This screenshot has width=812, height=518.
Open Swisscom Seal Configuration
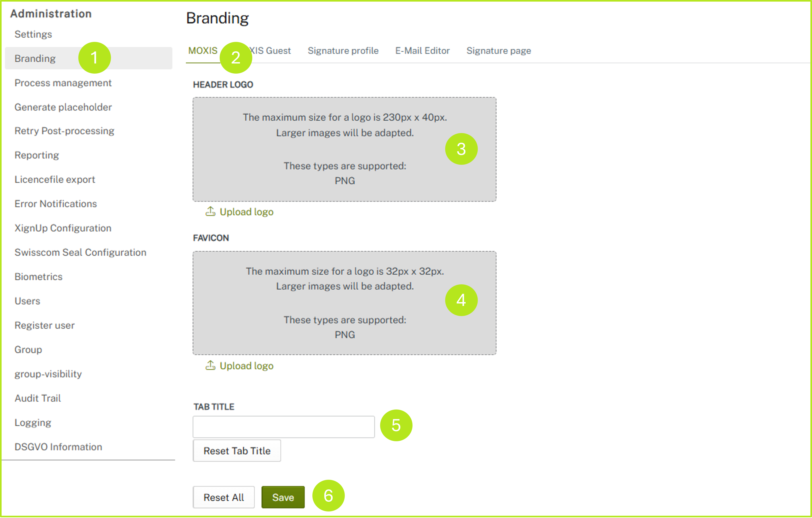point(80,252)
